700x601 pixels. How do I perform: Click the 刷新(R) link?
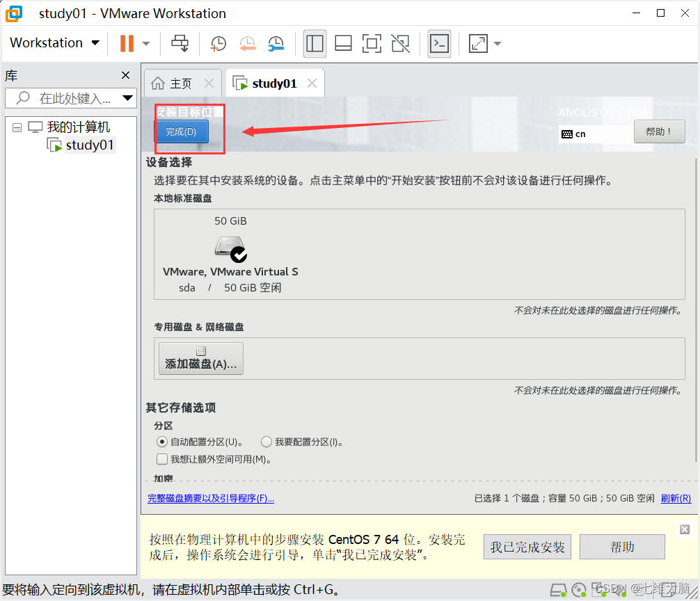pos(676,498)
